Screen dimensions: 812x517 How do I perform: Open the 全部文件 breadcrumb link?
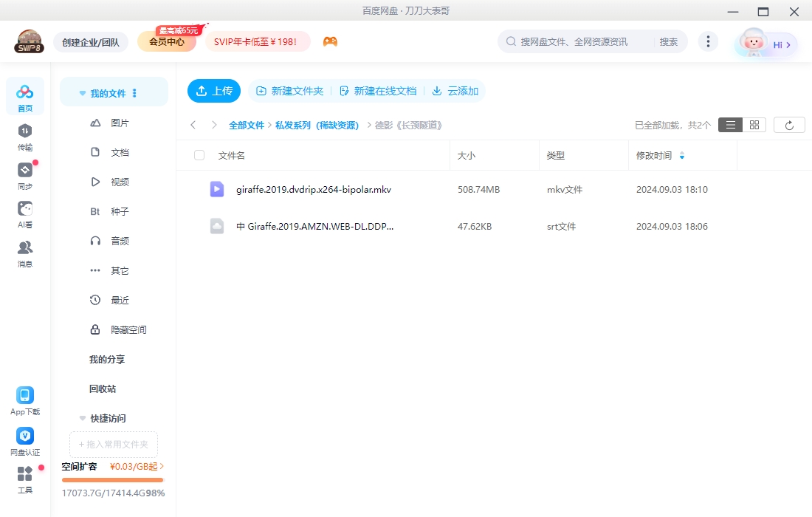247,125
